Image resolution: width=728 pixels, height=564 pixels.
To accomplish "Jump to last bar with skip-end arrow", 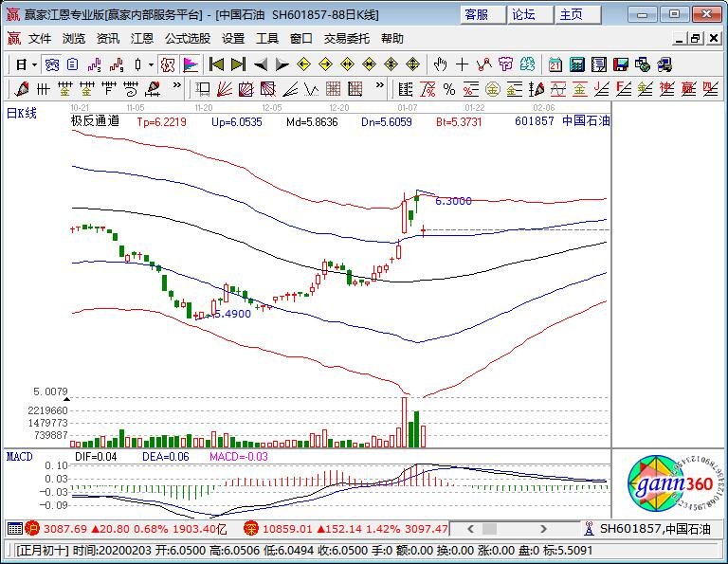I will tap(238, 64).
